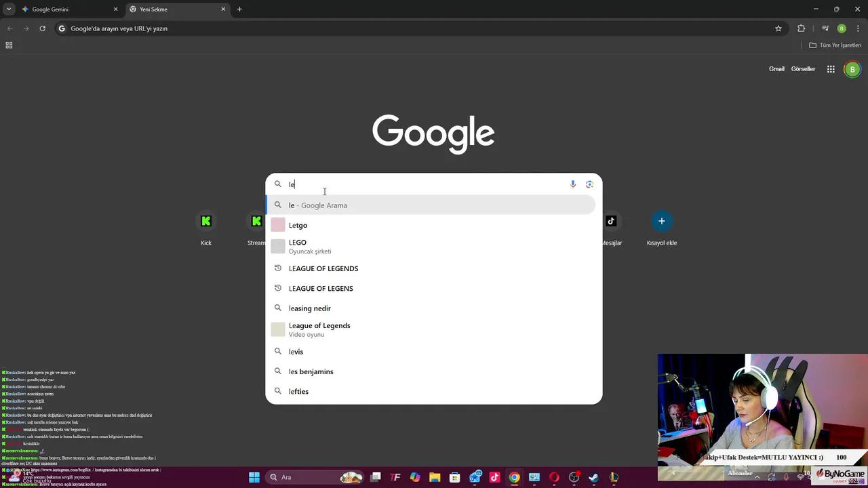
Task: Open the Kick shortcut tile
Action: [206, 229]
